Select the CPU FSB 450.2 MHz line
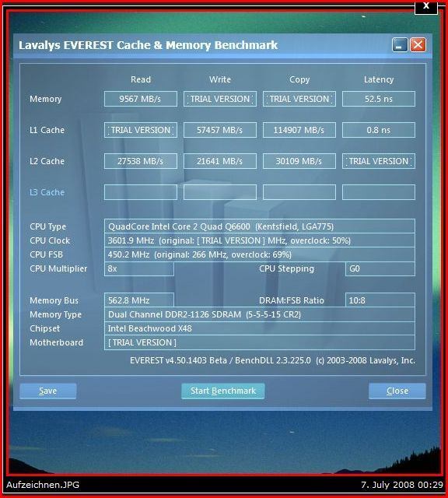 (x=260, y=254)
